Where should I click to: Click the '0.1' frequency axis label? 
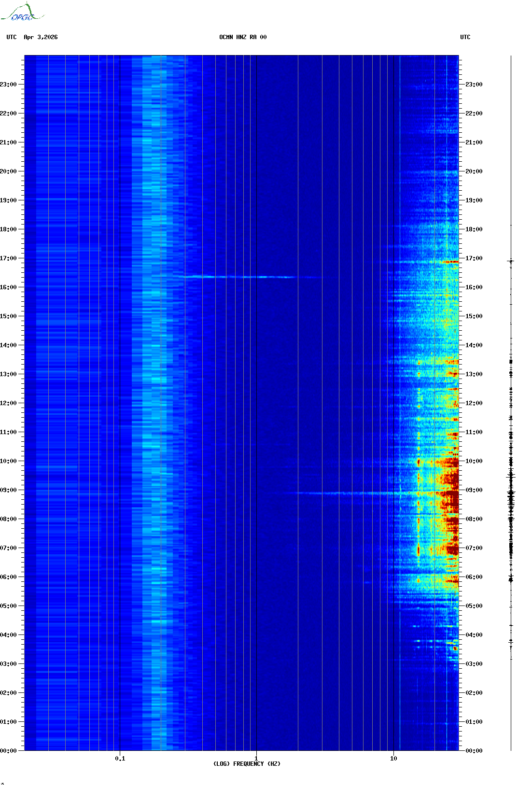pyautogui.click(x=120, y=759)
